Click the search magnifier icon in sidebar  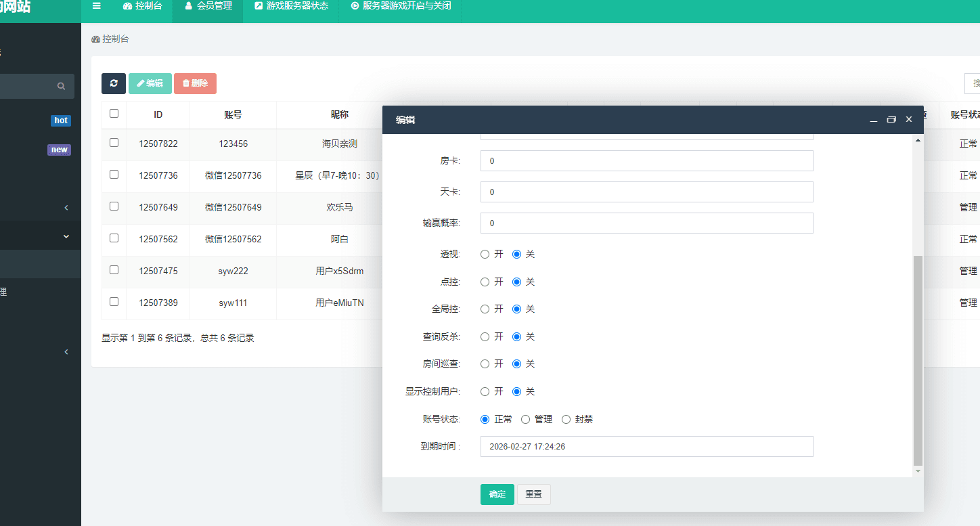(x=61, y=87)
